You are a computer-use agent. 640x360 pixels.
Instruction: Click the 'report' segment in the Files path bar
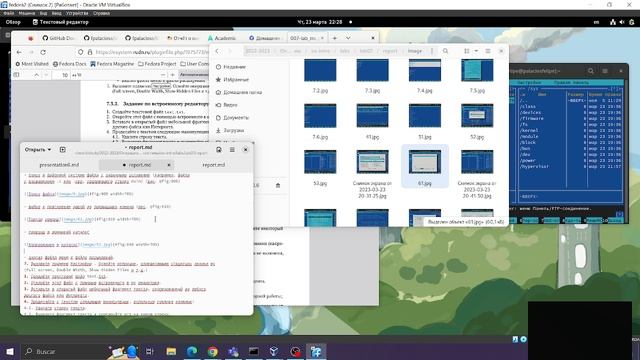390,51
